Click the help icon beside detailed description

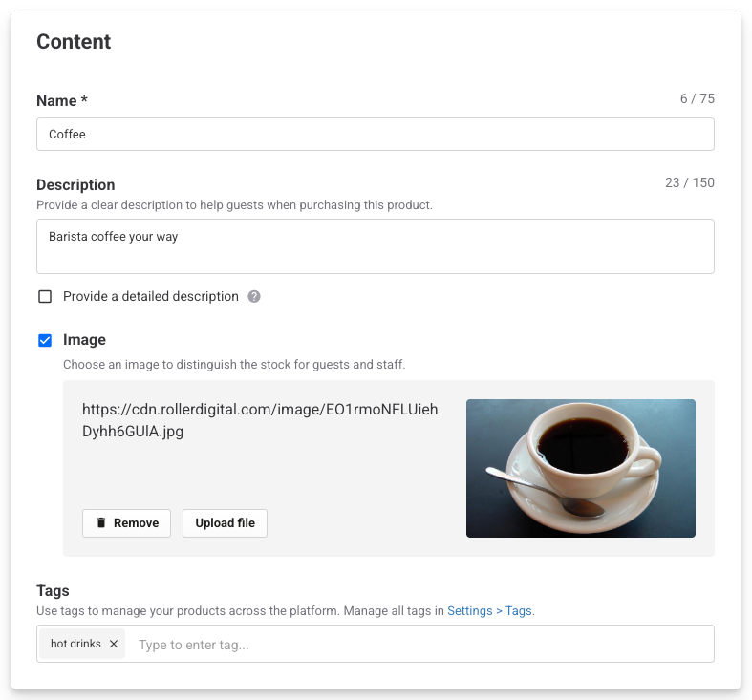tap(254, 296)
